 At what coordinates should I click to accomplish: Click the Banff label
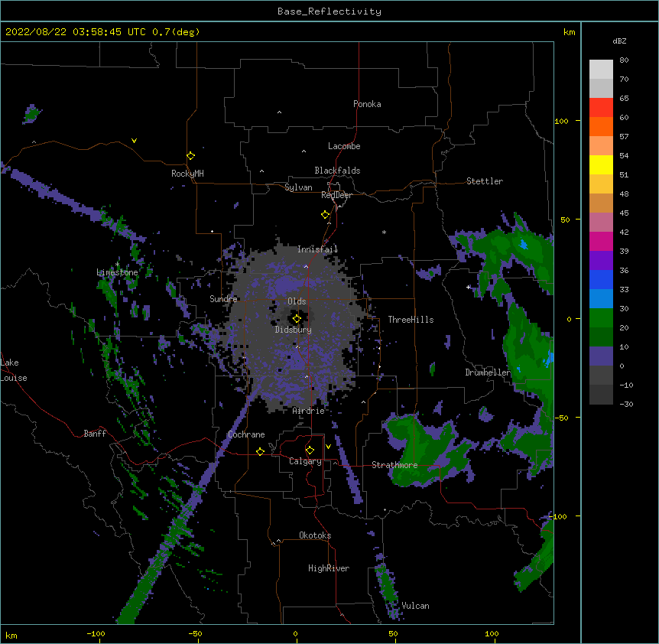[95, 434]
